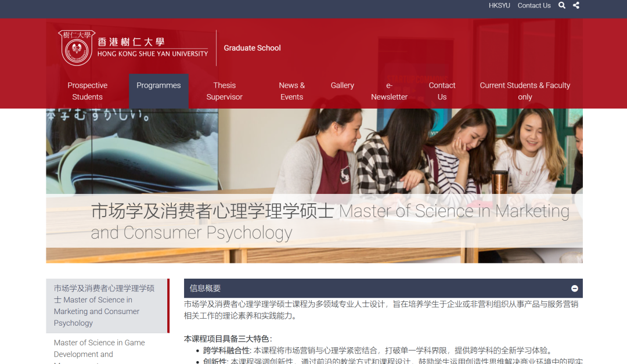Image resolution: width=627 pixels, height=364 pixels.
Task: Open Contact Us link in top bar
Action: 534,6
